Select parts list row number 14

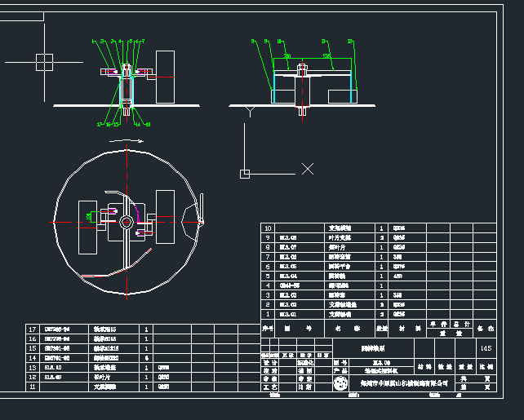point(143,358)
